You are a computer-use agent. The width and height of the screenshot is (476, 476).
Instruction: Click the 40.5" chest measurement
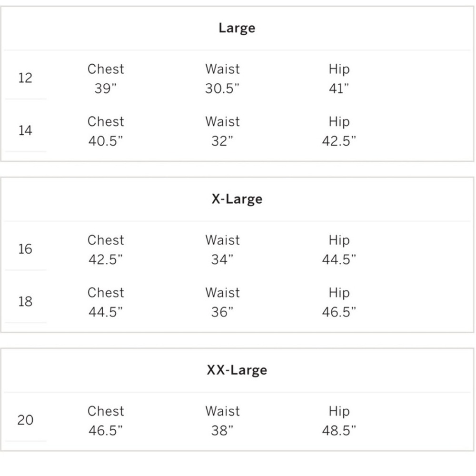pos(106,141)
